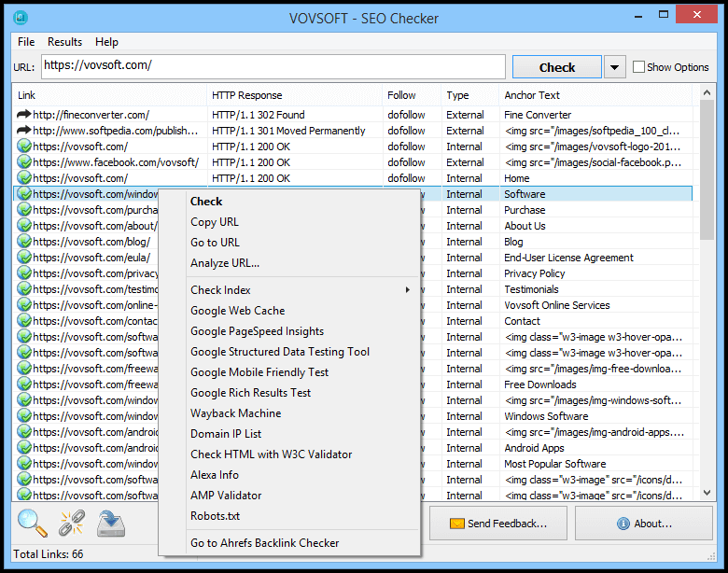Click green check icon of vovsoft.com/blog/ row
This screenshot has height=573, width=728.
coord(23,242)
